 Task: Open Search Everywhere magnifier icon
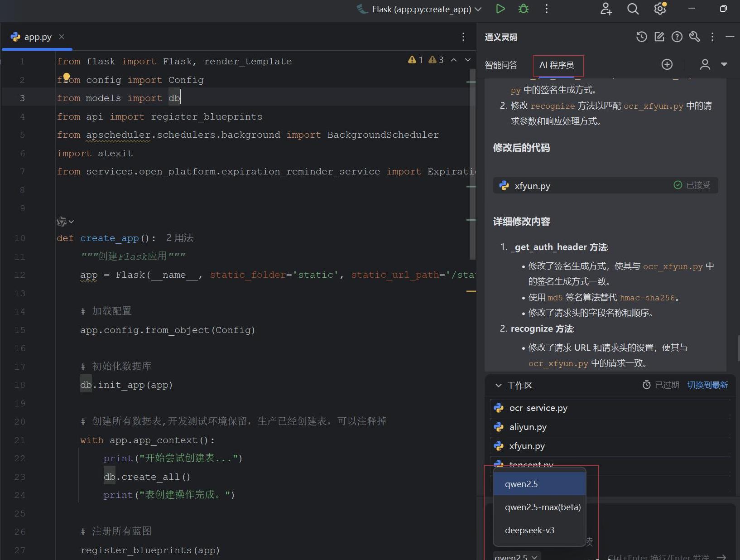click(633, 9)
